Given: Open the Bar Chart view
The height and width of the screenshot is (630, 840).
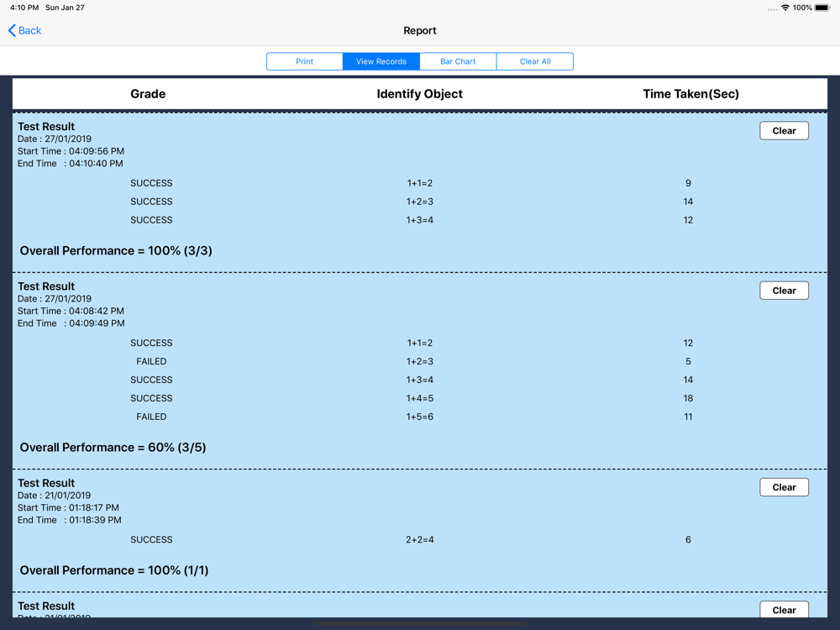Looking at the screenshot, I should click(458, 61).
